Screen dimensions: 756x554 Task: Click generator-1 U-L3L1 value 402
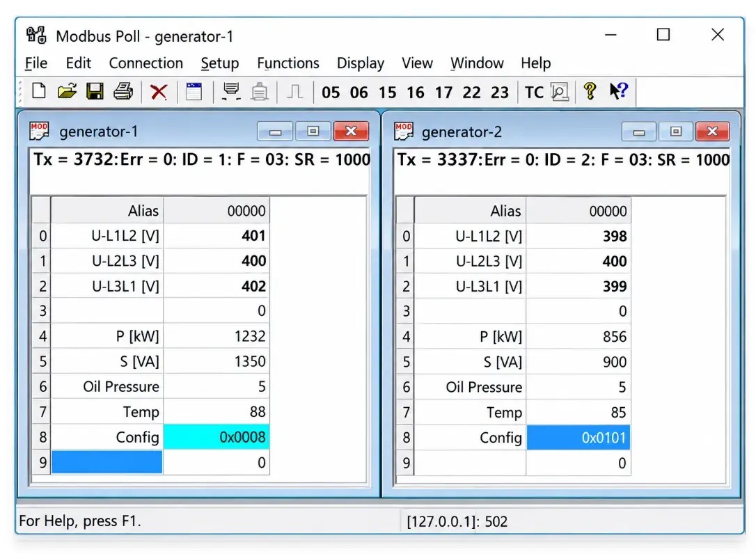pos(216,286)
